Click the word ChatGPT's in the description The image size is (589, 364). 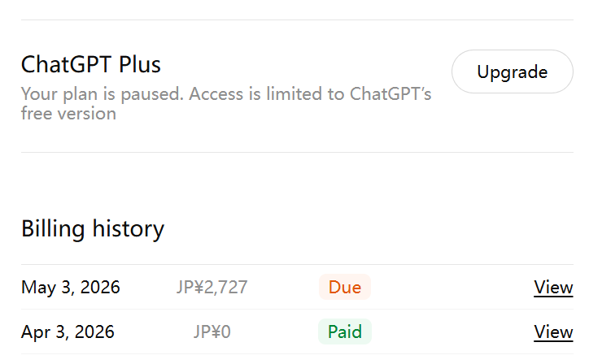click(x=390, y=93)
